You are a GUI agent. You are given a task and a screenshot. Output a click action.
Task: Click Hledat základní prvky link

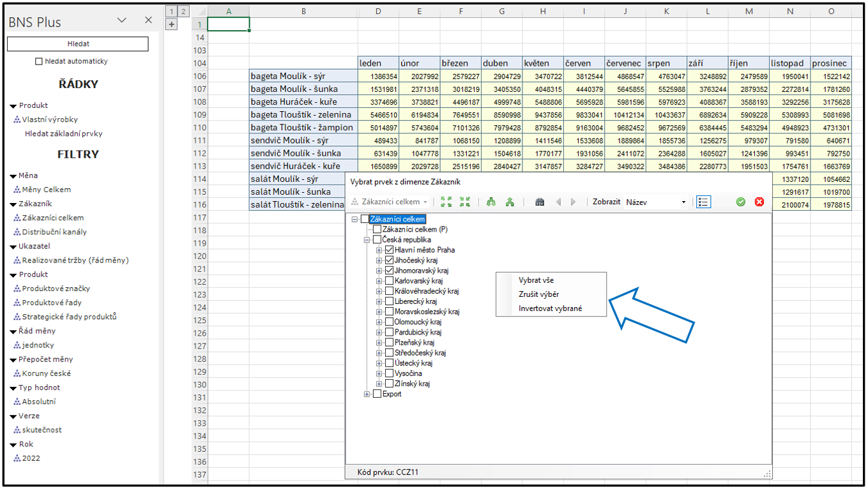pos(63,133)
